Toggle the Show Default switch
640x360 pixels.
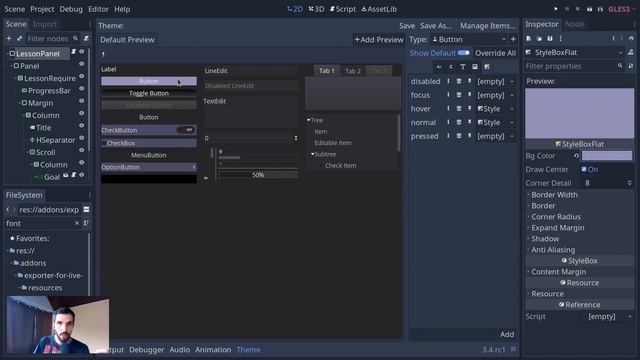coord(463,53)
